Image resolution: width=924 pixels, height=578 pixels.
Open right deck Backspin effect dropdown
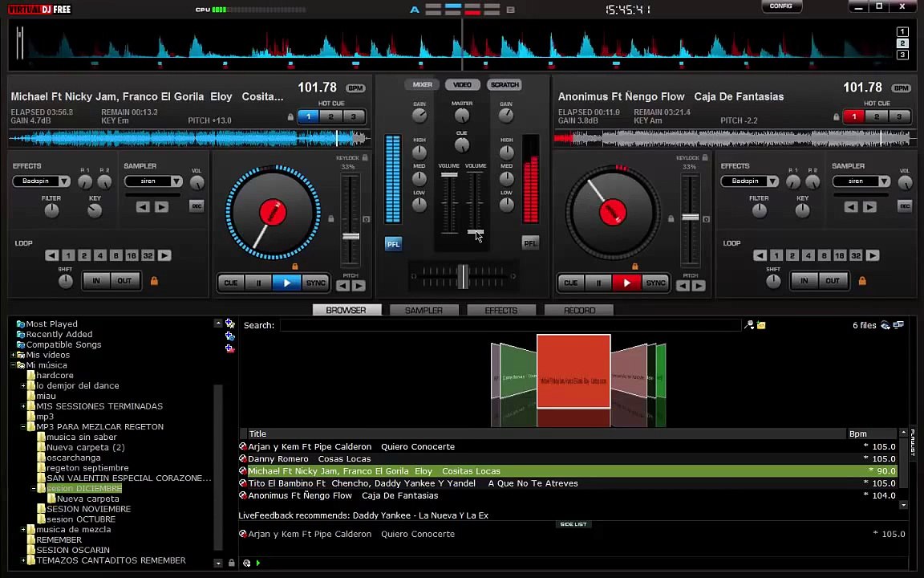coord(772,181)
